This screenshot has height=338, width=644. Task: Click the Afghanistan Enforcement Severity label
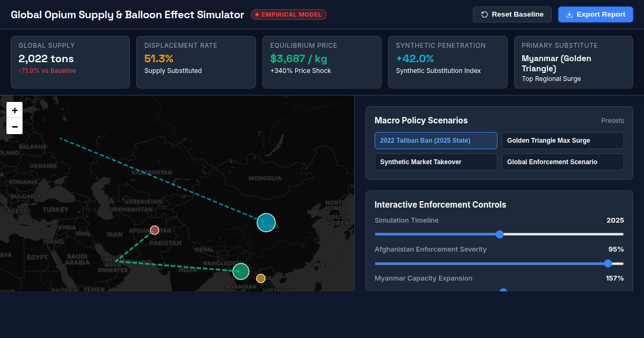point(431,249)
